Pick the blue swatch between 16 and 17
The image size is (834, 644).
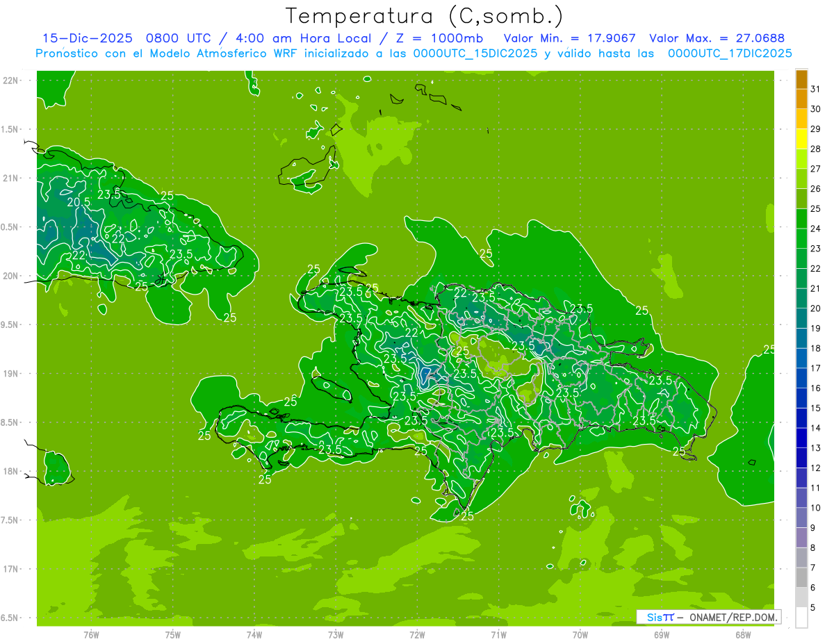(801, 379)
